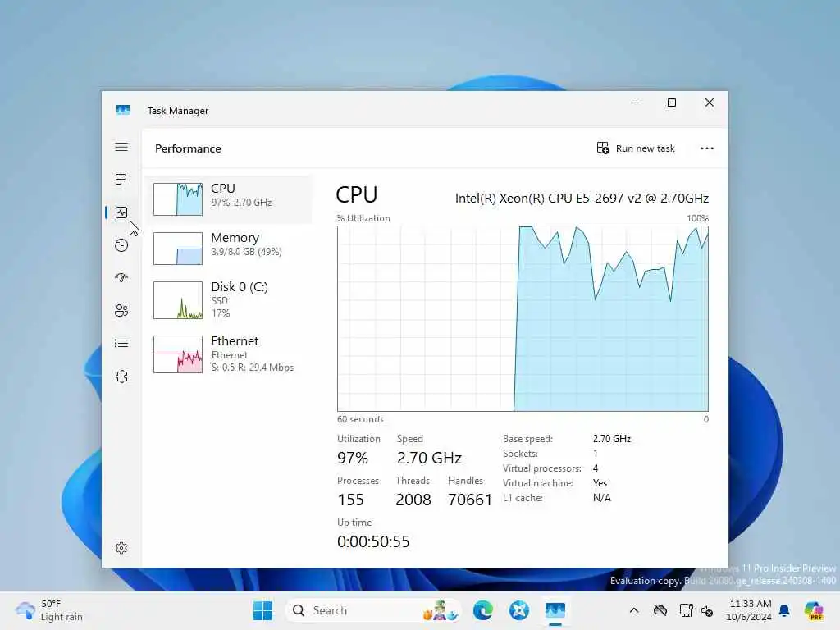This screenshot has width=840, height=630.
Task: Click the Memory mini graph thumbnail
Action: point(178,249)
